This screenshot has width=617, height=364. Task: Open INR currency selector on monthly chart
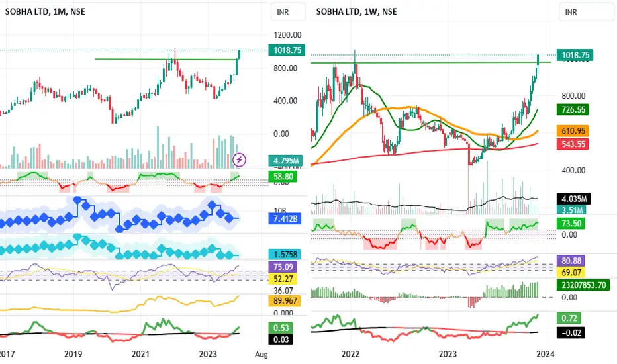287,12
